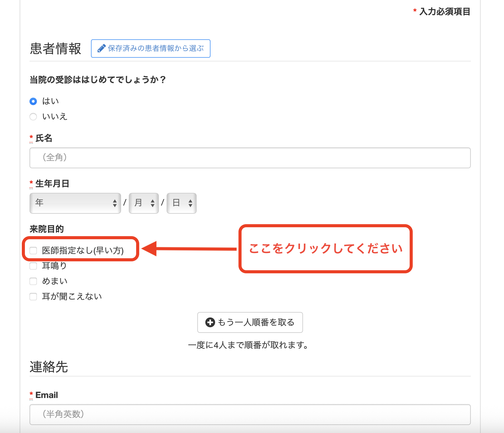
Task: Click the Email field label
Action: click(46, 395)
